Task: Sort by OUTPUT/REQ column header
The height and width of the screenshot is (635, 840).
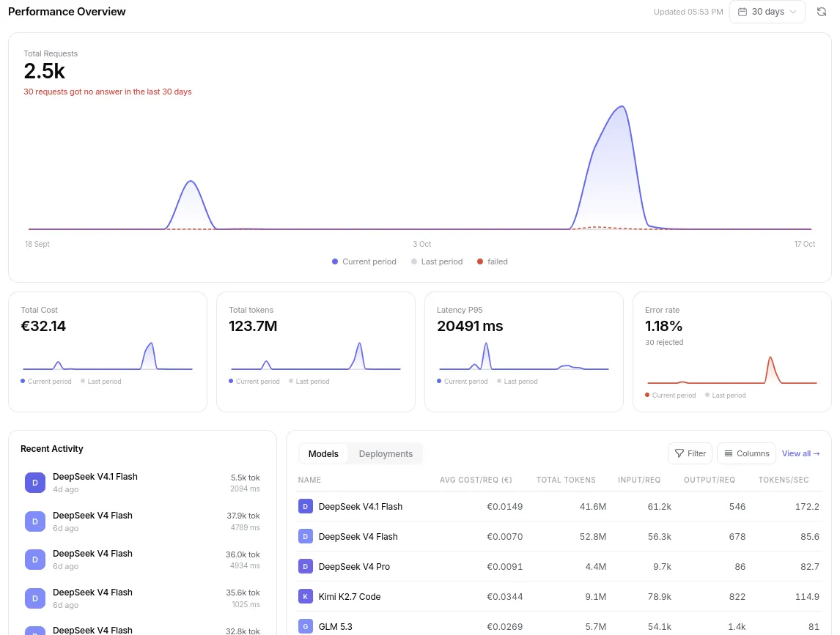Action: pyautogui.click(x=710, y=480)
